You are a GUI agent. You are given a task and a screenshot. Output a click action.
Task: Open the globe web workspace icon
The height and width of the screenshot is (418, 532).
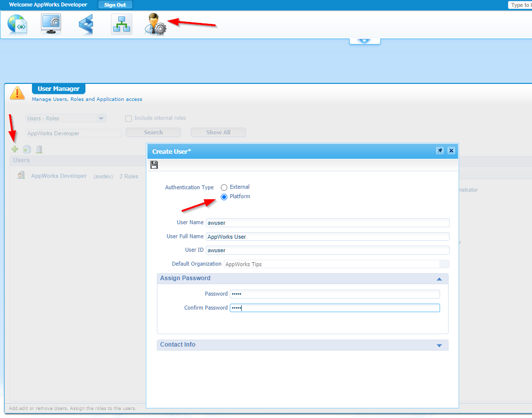point(17,24)
